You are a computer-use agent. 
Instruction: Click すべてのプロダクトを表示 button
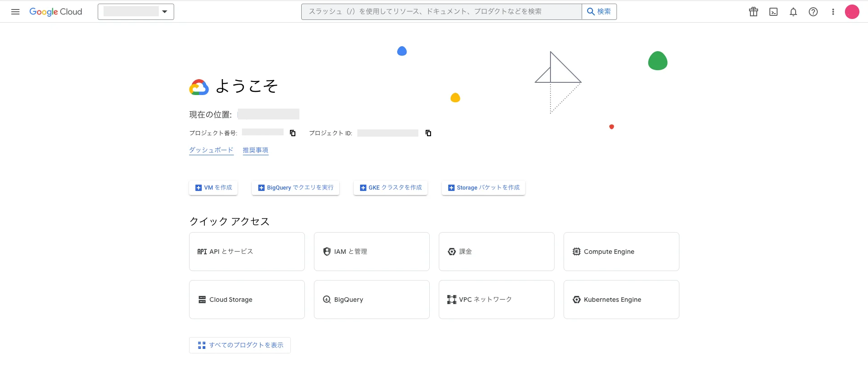[240, 345]
